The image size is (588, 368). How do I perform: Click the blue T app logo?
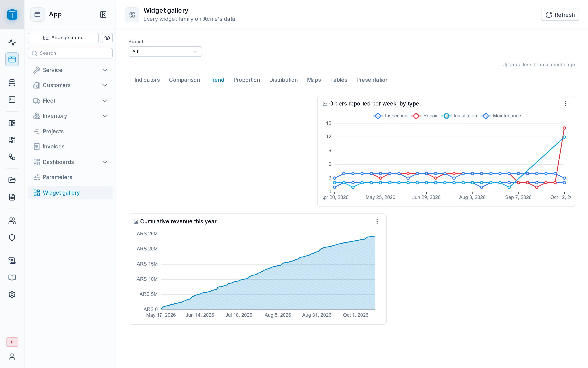click(x=12, y=15)
